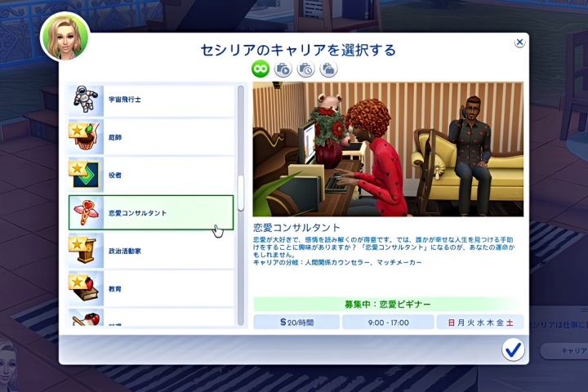Click the 9:00 - 17:00 work hours box
Viewport: 588px width, 392px height.
[x=388, y=323]
